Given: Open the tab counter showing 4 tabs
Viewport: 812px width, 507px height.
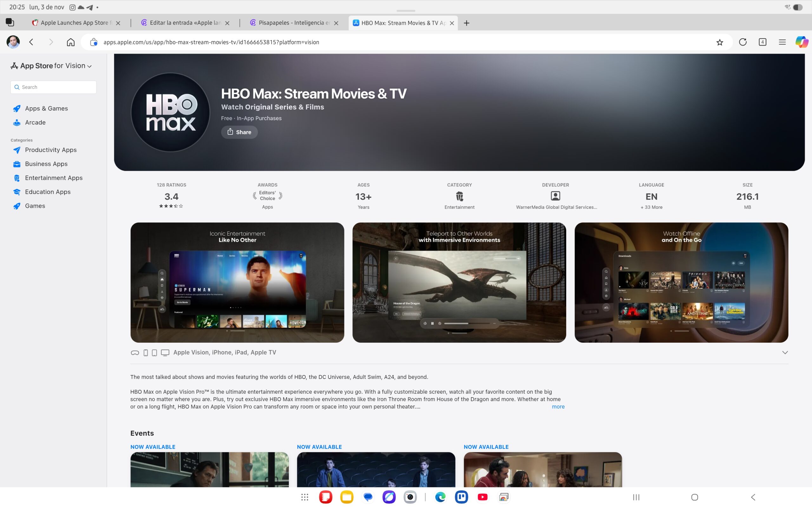Looking at the screenshot, I should (x=763, y=42).
